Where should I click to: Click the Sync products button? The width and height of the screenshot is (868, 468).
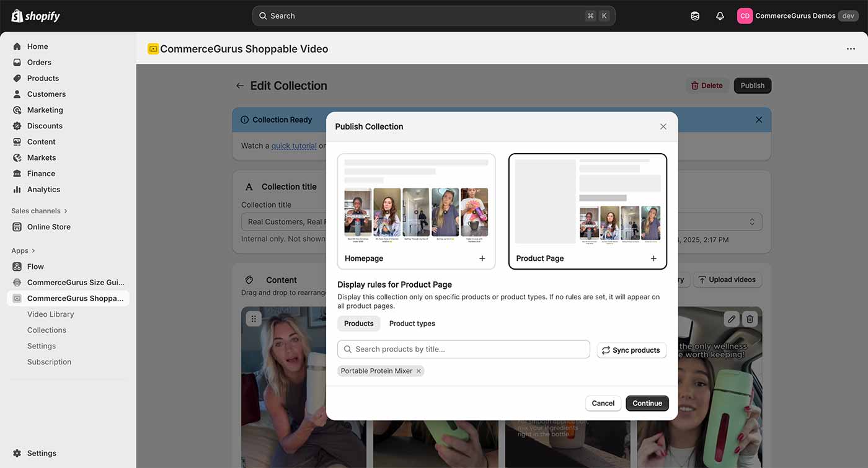coord(631,350)
